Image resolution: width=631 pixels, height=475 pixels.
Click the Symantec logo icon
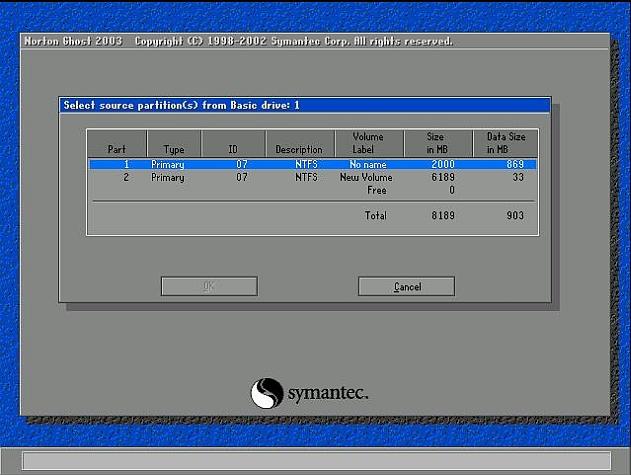click(x=267, y=393)
